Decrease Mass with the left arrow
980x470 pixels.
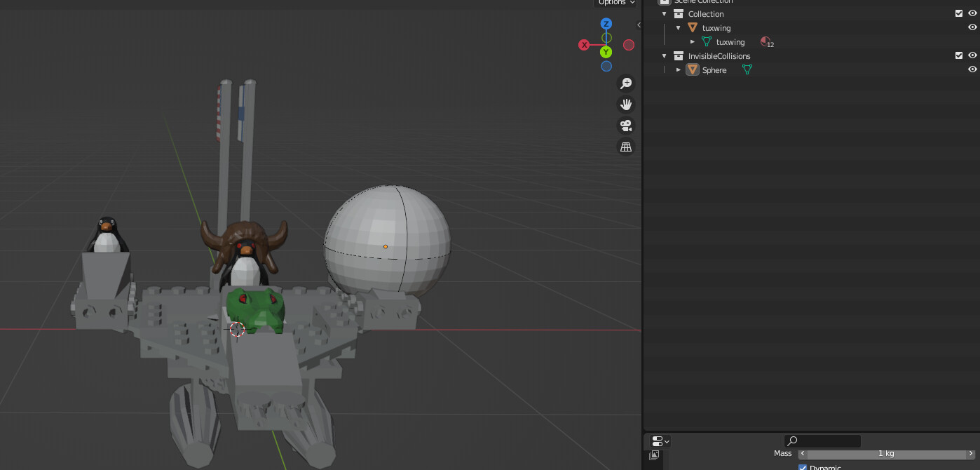pyautogui.click(x=803, y=454)
